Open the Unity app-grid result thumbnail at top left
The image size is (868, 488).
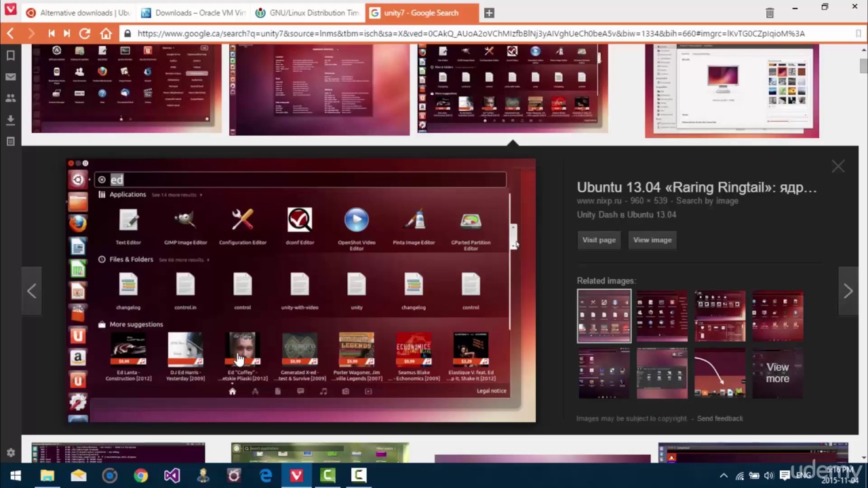(x=126, y=88)
